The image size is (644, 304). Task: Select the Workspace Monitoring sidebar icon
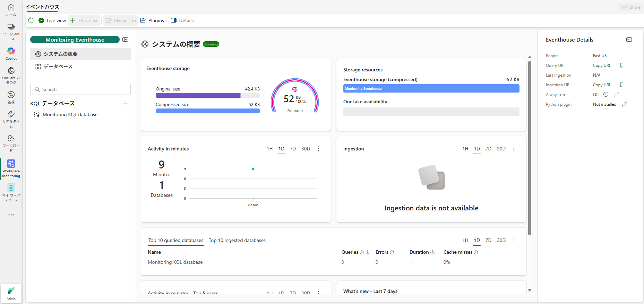tap(11, 169)
